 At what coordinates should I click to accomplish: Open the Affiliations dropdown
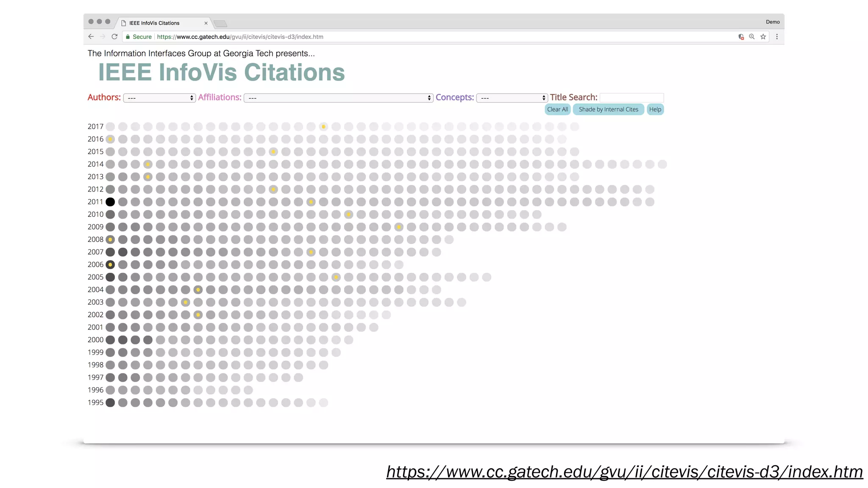338,98
